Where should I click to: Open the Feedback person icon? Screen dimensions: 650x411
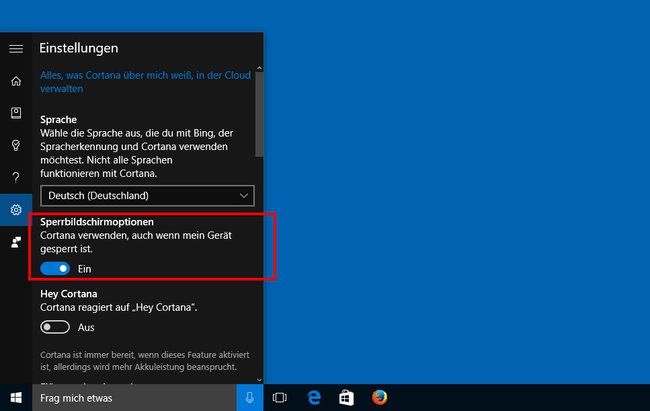[16, 242]
